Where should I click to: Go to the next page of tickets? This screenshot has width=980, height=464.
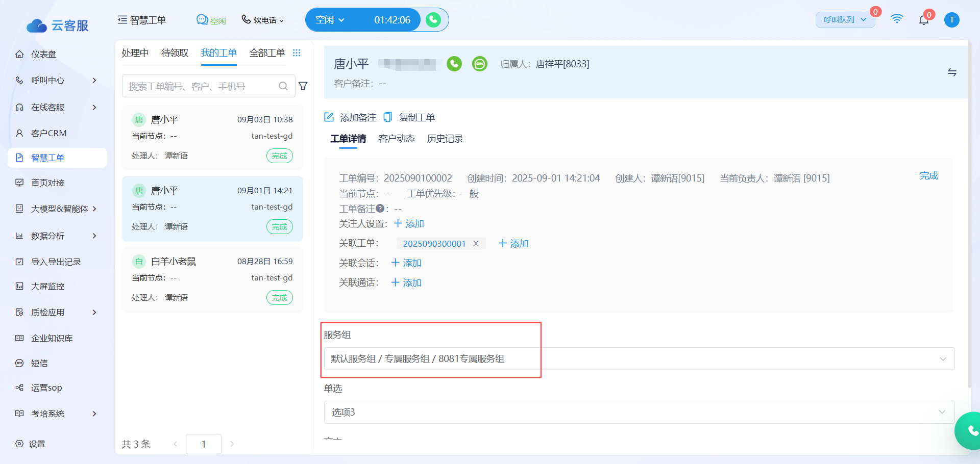[x=232, y=444]
